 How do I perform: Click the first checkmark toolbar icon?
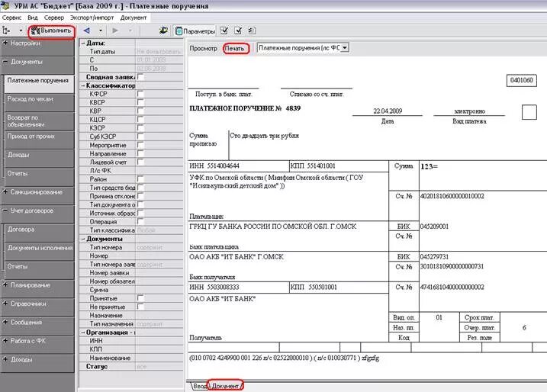[x=224, y=31]
